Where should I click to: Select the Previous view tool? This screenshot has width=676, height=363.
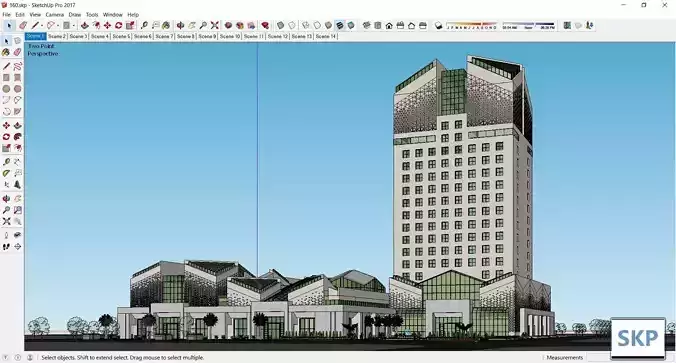(x=17, y=221)
